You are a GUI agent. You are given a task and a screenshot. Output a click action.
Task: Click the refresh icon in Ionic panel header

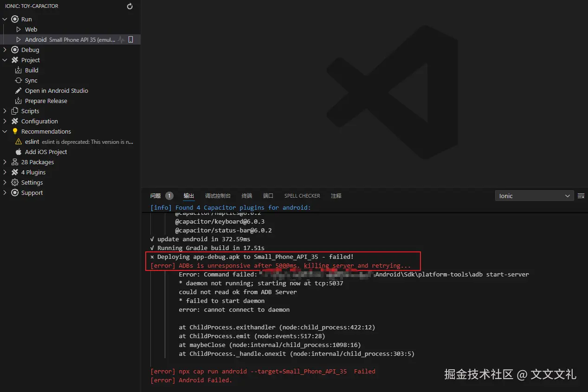130,6
